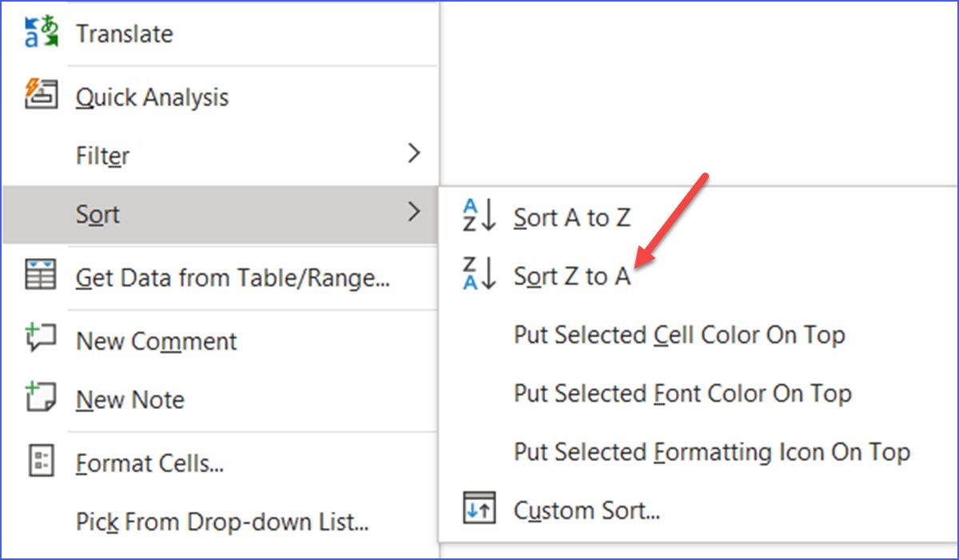This screenshot has height=560, width=959.
Task: Select Pick From Drop-down List option
Action: click(x=222, y=522)
